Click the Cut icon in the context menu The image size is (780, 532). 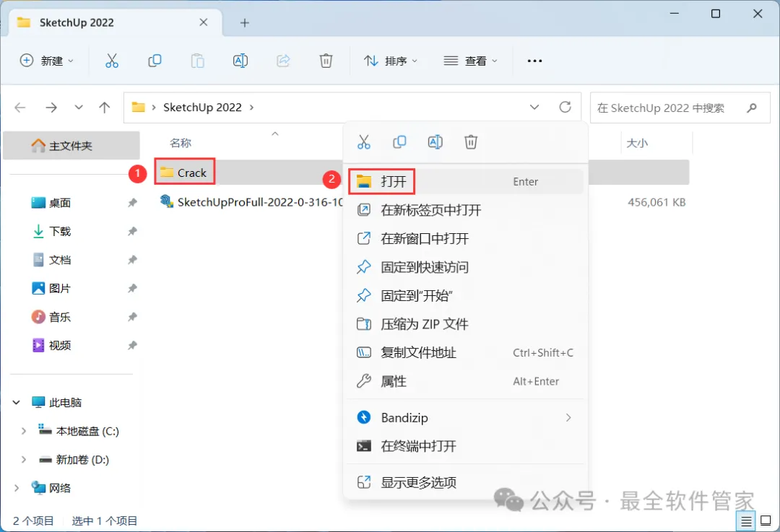tap(363, 142)
